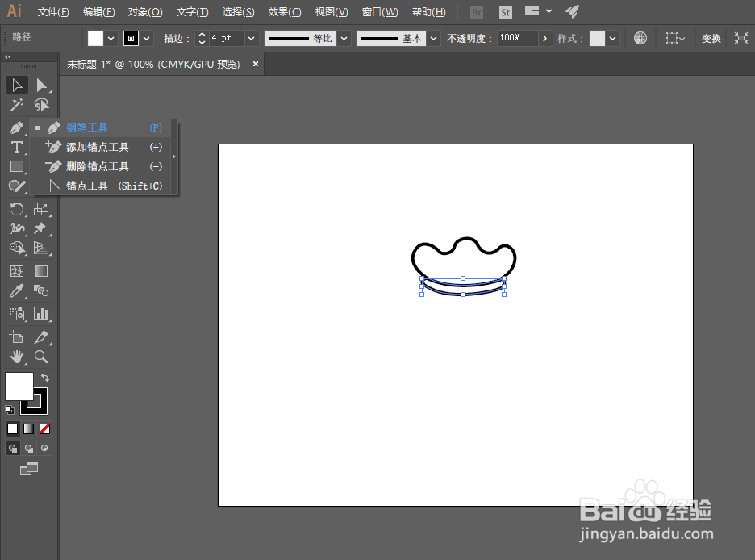Viewport: 755px width, 560px height.
Task: Select the Blend tool
Action: (x=41, y=290)
